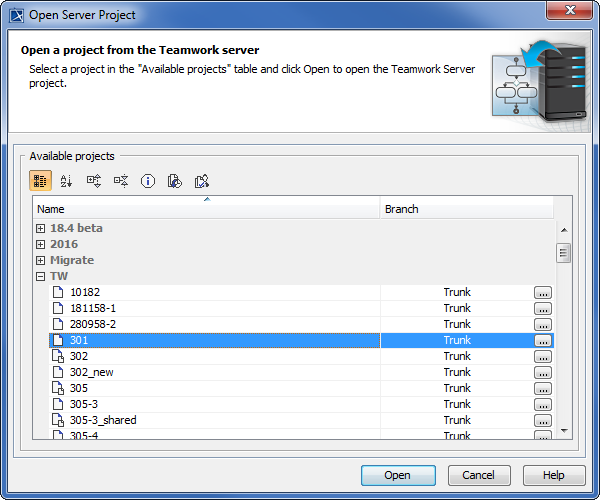The width and height of the screenshot is (600, 500).
Task: Expand the Migrate category
Action: [40, 261]
